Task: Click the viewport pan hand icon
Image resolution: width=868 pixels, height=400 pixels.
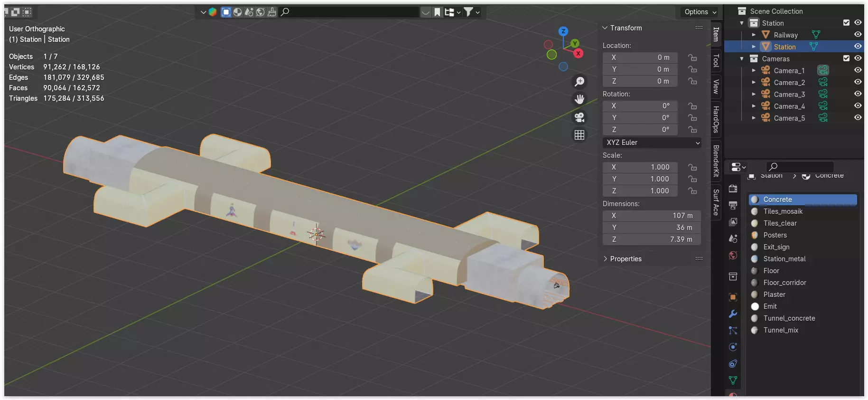Action: (x=579, y=99)
